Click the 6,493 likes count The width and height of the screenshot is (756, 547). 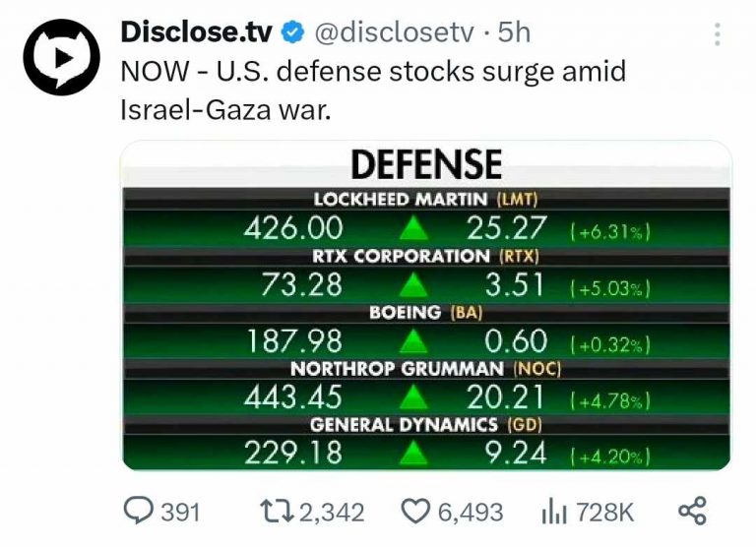click(469, 513)
